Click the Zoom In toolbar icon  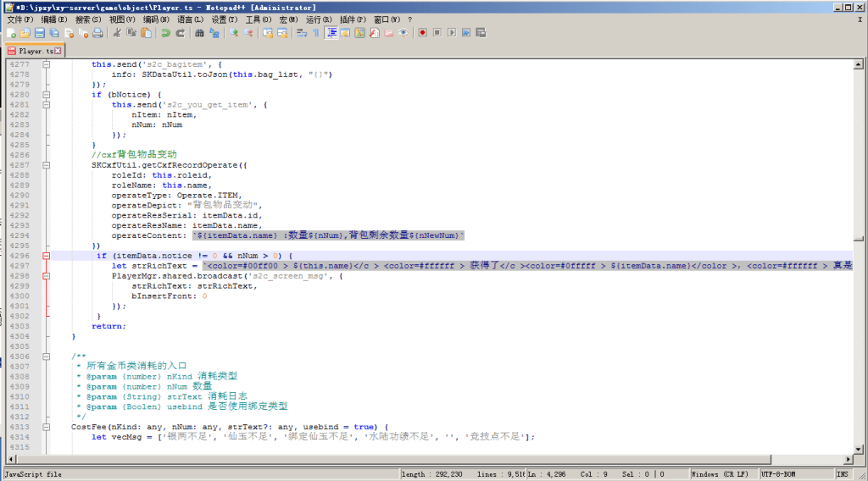234,33
